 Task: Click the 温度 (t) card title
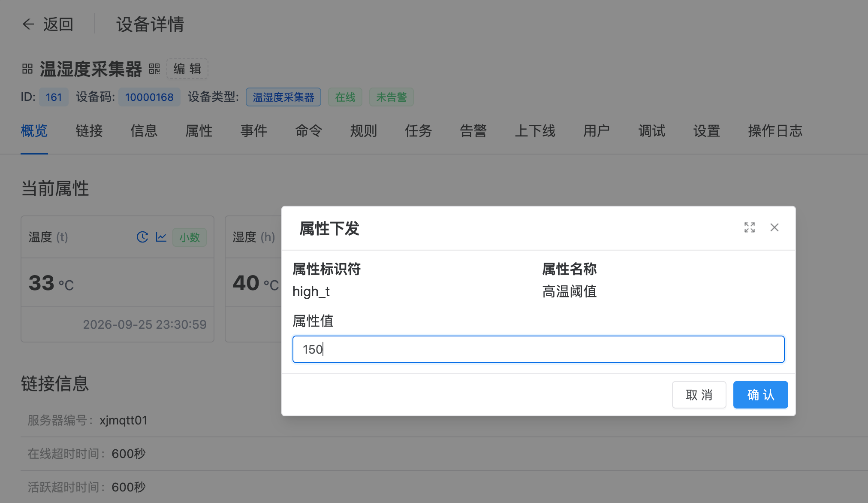48,237
